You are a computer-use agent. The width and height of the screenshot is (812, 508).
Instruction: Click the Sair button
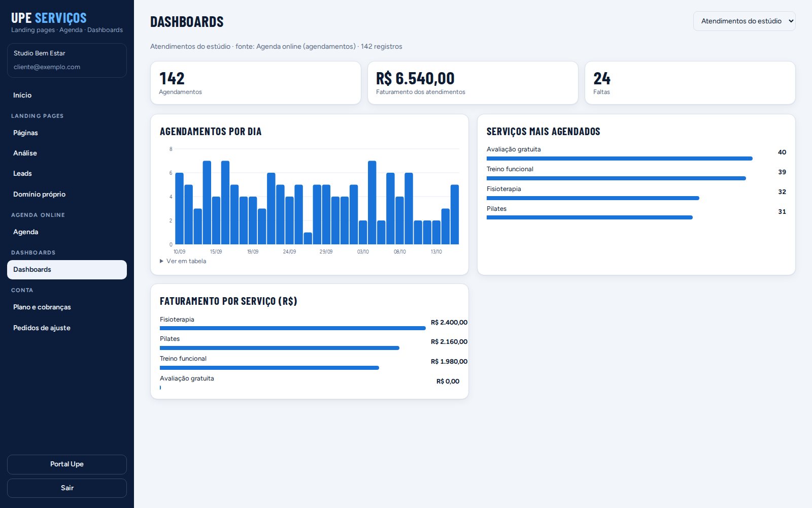pyautogui.click(x=67, y=488)
